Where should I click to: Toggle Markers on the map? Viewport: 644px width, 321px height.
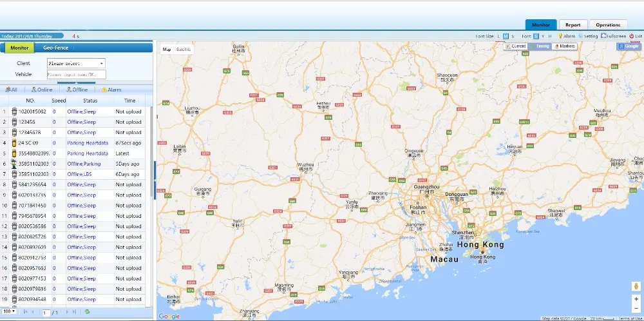(564, 46)
